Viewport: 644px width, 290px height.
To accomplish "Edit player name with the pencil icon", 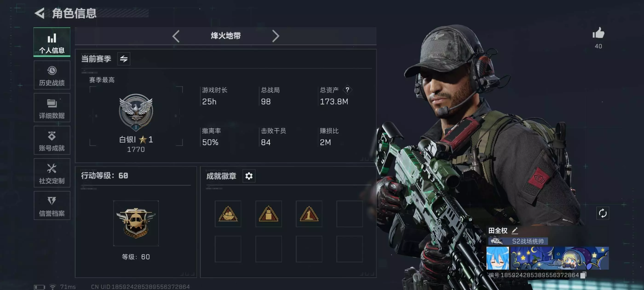I will (515, 230).
